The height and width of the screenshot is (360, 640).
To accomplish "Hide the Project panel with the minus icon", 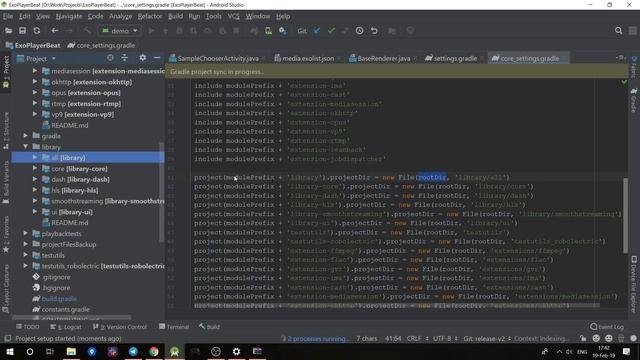I will pyautogui.click(x=157, y=58).
